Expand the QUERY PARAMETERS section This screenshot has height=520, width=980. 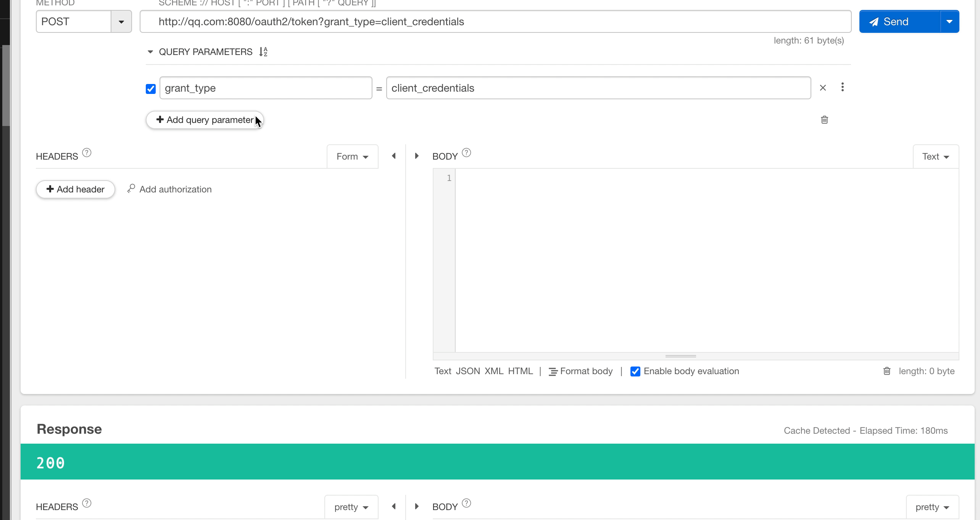click(x=150, y=52)
